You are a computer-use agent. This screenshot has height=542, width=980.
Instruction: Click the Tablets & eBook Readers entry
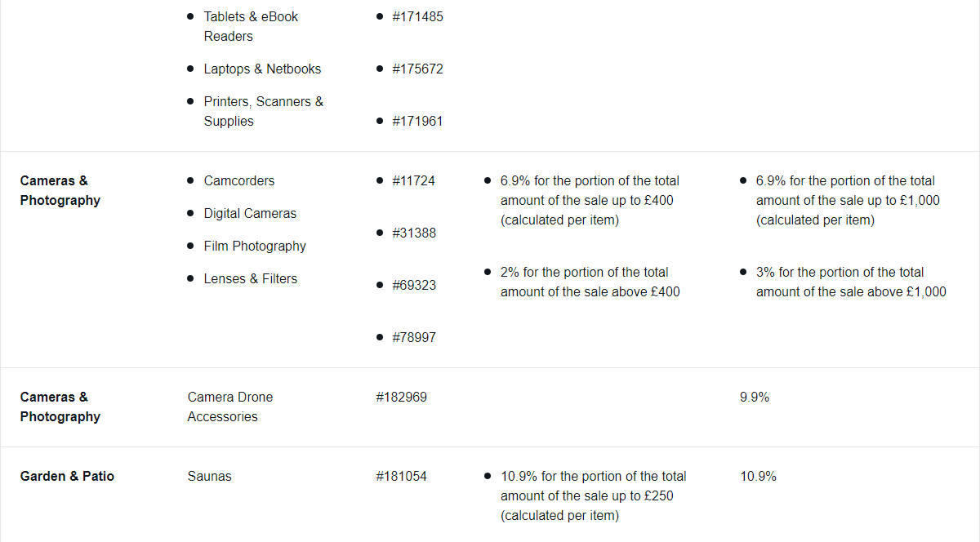251,26
